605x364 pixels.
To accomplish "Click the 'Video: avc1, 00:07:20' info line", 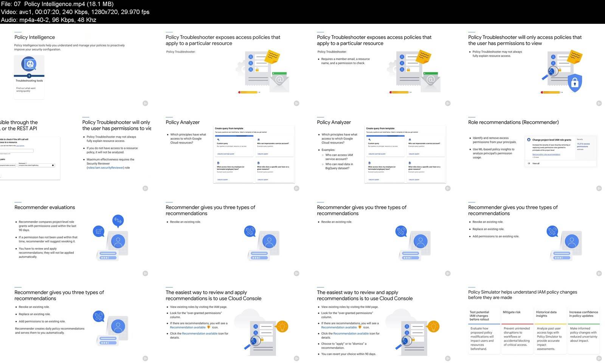I will click(x=75, y=12).
